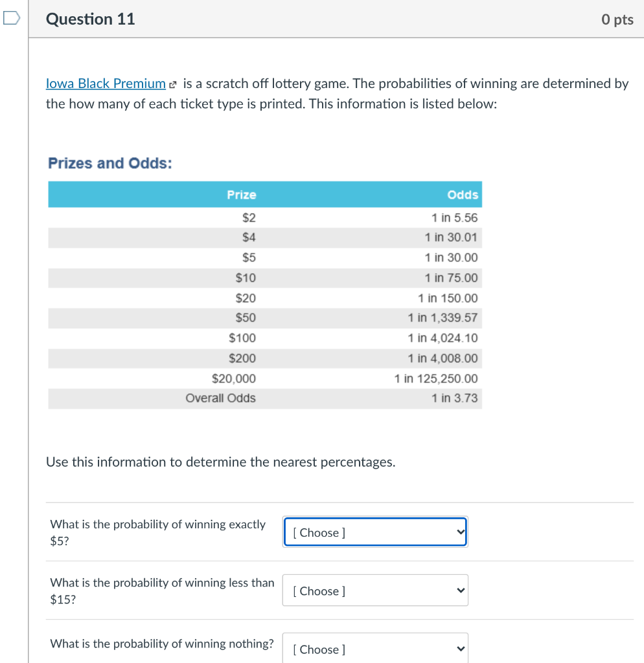The width and height of the screenshot is (644, 663).
Task: Click the Prize column header
Action: [242, 194]
